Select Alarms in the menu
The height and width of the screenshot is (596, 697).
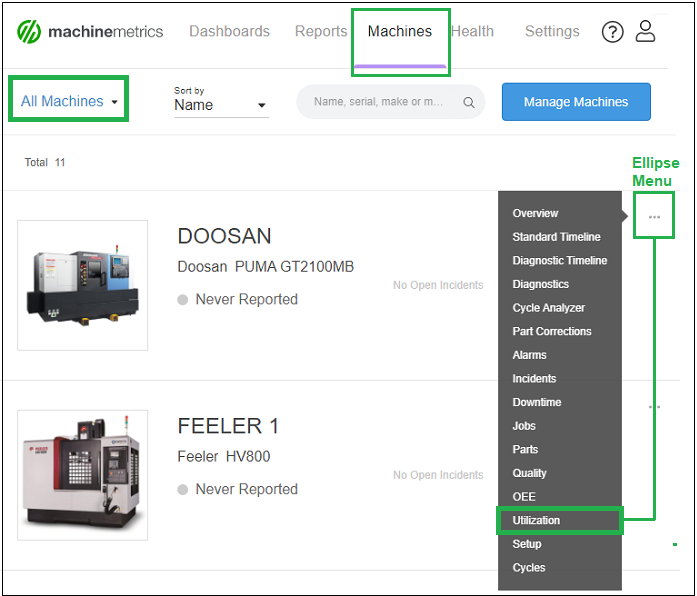tap(529, 355)
